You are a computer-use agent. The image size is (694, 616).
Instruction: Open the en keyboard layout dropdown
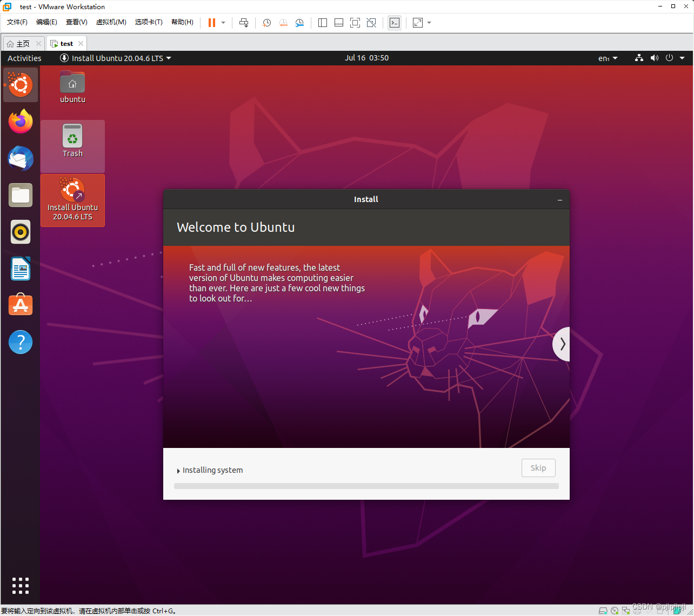(x=608, y=58)
